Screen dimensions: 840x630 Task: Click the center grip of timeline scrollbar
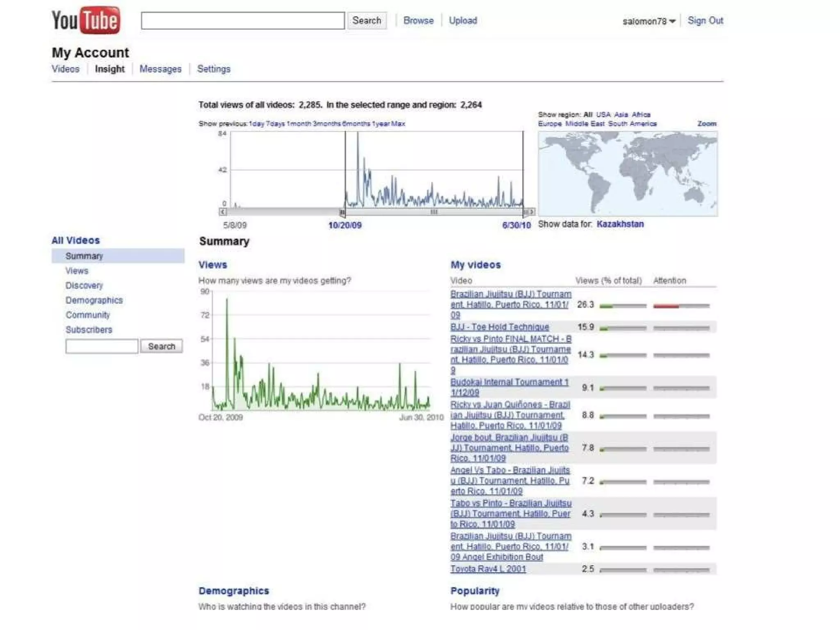click(434, 212)
